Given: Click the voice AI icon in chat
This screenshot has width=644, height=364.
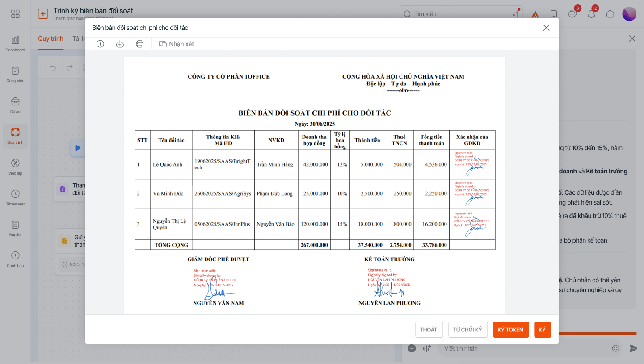Looking at the screenshot, I should (x=426, y=348).
